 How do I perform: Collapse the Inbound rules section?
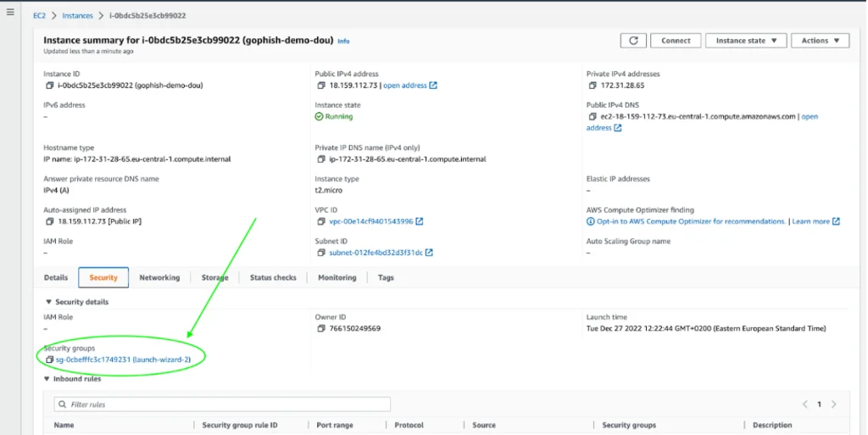tap(47, 379)
